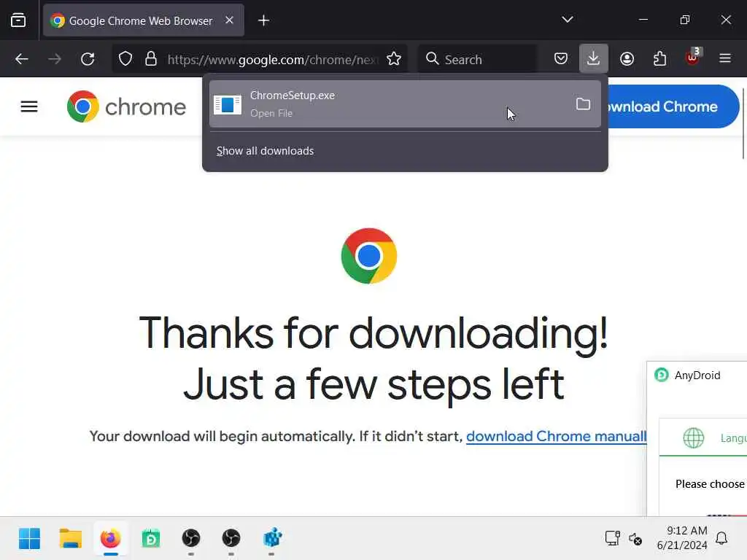Open the muted volume tray icon
Viewport: 747px width, 560px height.
click(635, 539)
